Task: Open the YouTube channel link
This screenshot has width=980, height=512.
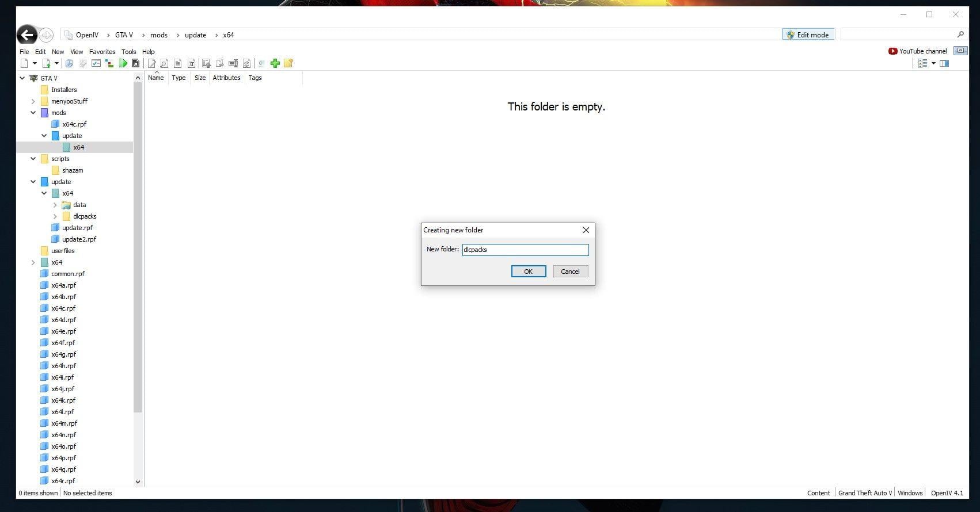Action: tap(917, 51)
